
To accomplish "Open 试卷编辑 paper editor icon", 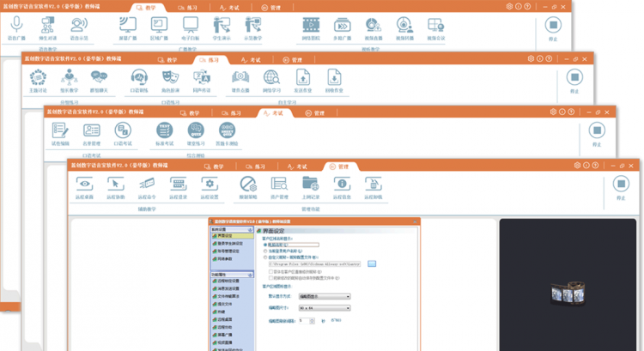I will pyautogui.click(x=60, y=130).
